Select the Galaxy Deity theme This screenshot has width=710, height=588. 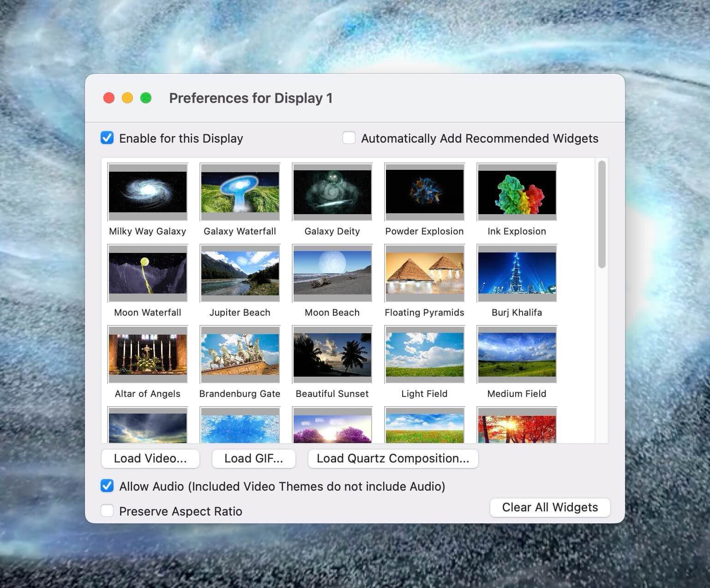coord(332,192)
